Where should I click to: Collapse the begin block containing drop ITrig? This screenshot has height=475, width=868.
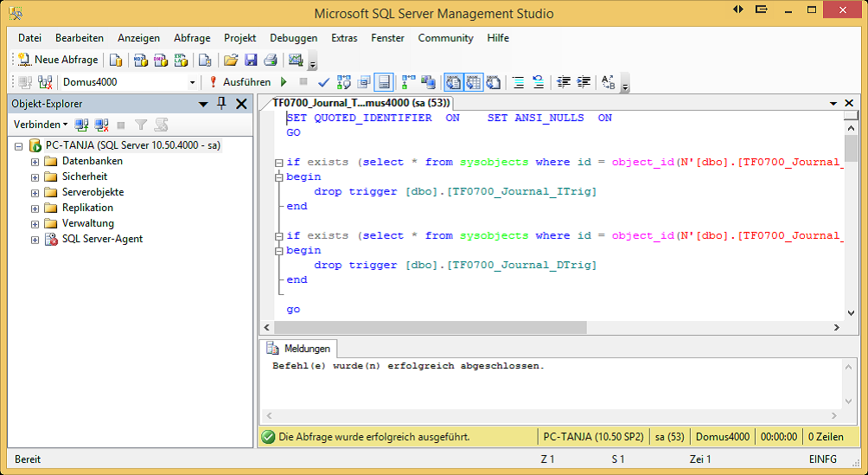point(279,177)
